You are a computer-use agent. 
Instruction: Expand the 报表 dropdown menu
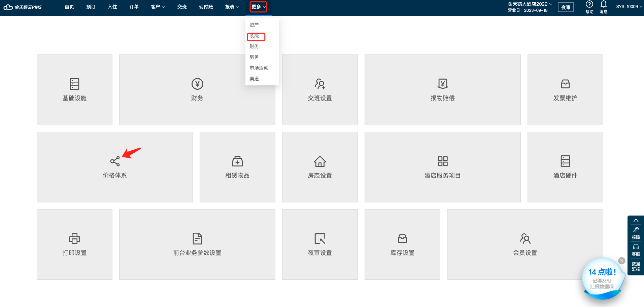point(232,7)
